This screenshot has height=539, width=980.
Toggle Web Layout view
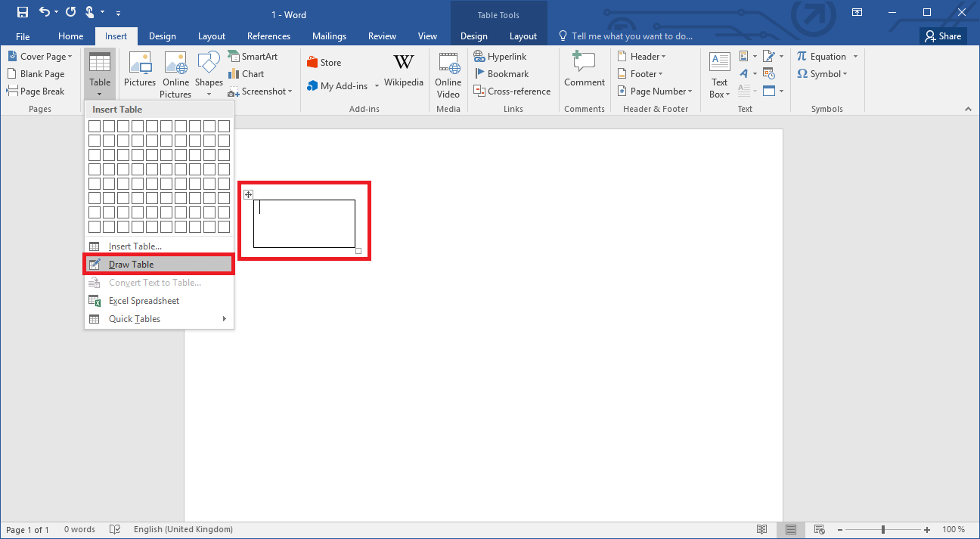819,529
